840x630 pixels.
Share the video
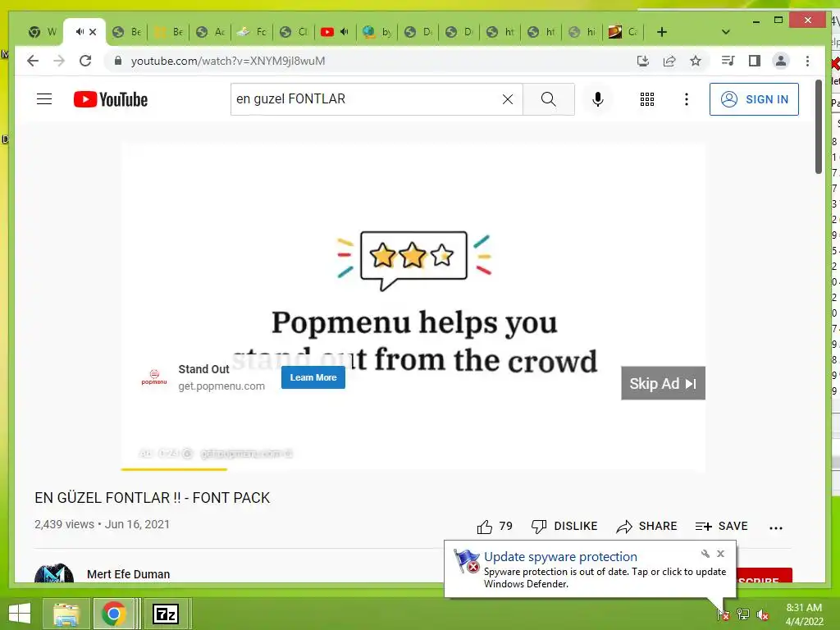pos(646,527)
